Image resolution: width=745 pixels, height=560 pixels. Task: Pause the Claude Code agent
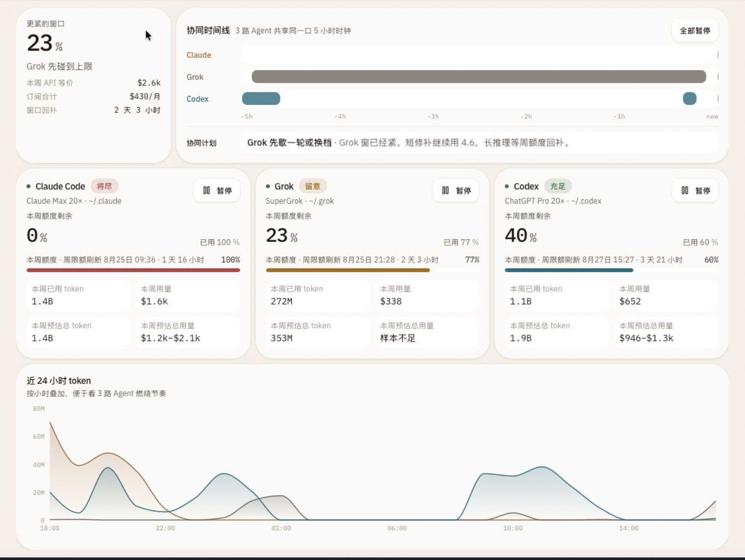pyautogui.click(x=217, y=191)
